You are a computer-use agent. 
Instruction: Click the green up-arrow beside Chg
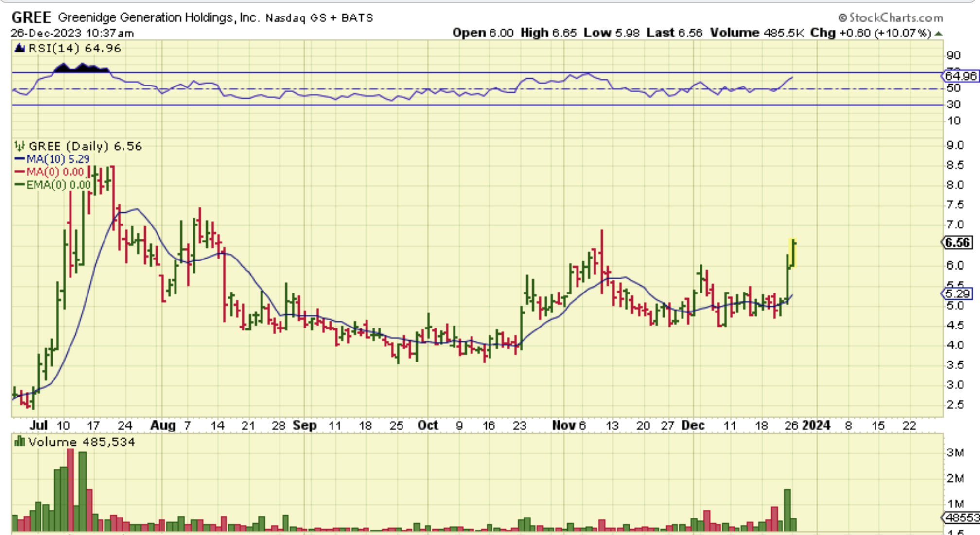(938, 34)
